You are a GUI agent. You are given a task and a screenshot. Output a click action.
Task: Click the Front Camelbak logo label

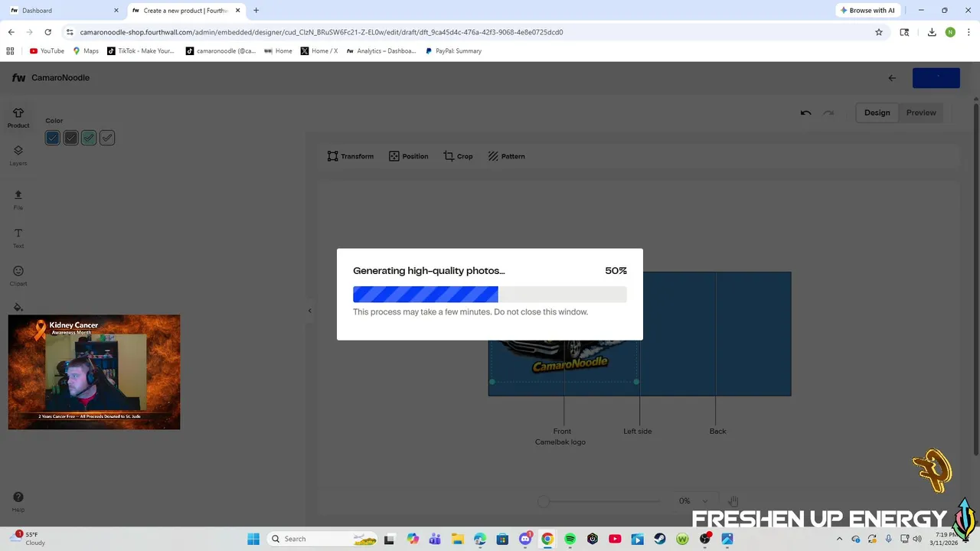560,436
